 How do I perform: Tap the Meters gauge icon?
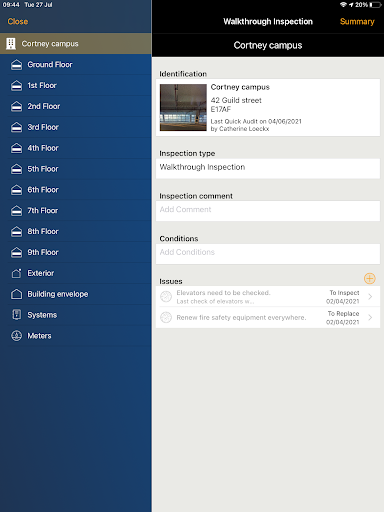[16, 336]
